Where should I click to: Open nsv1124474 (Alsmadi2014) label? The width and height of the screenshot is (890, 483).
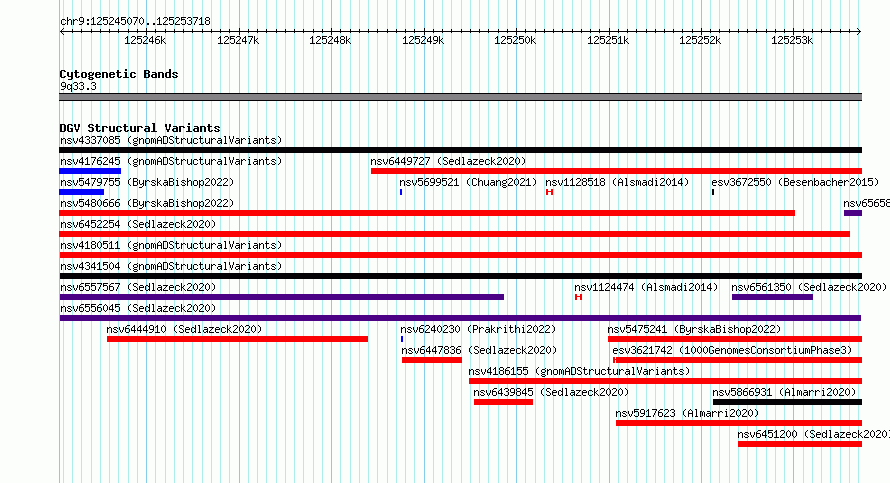coord(646,287)
